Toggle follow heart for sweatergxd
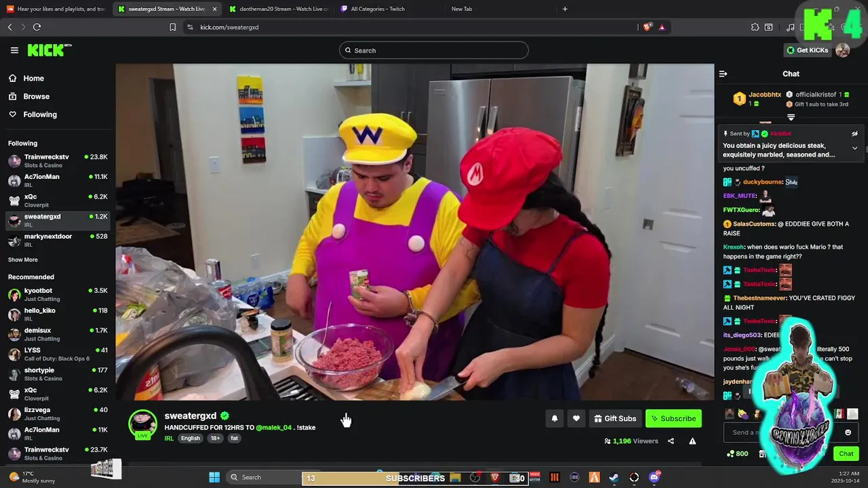Screen dimensions: 868x488 (x=576, y=419)
